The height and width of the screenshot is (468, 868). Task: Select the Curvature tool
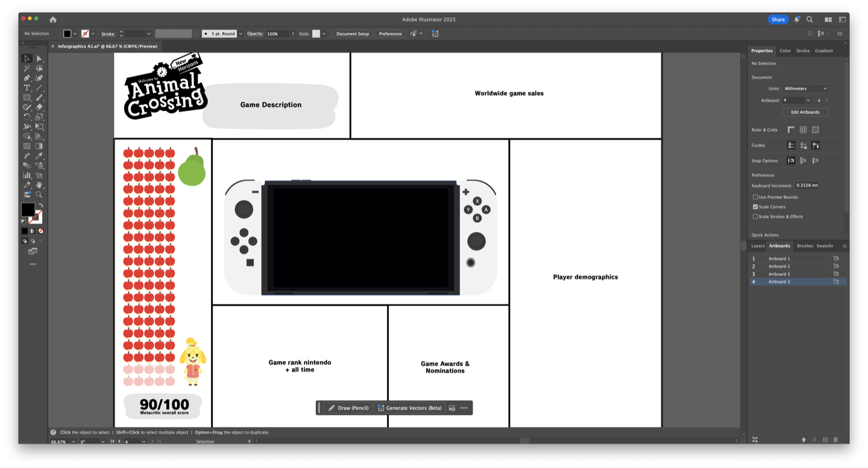tap(39, 78)
